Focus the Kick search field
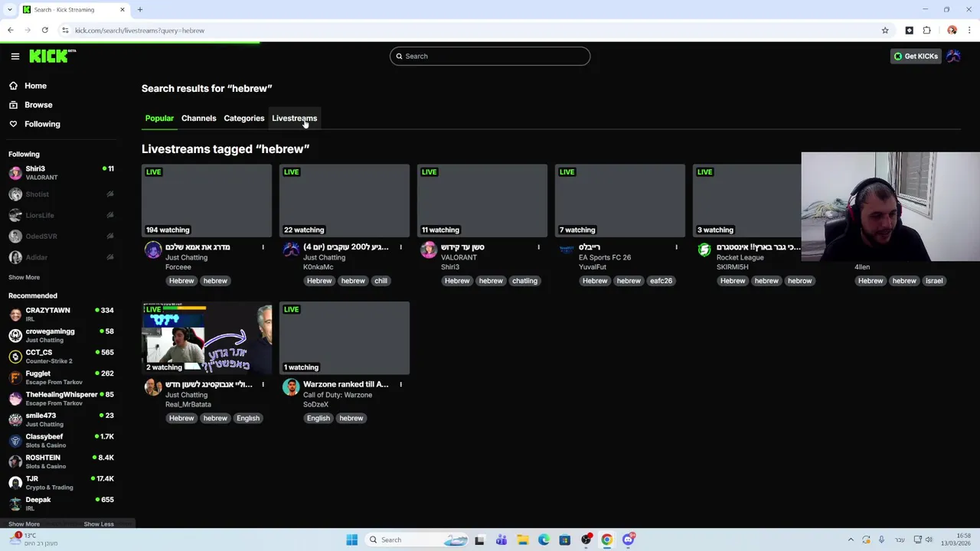980x551 pixels. coord(490,56)
